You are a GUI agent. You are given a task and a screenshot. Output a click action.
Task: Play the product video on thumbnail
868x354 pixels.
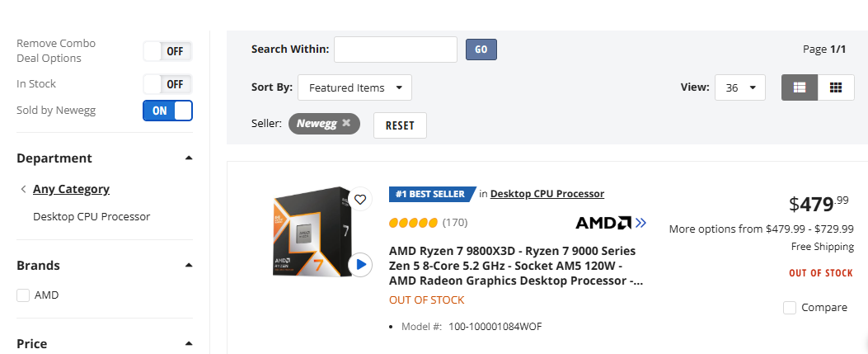[359, 265]
